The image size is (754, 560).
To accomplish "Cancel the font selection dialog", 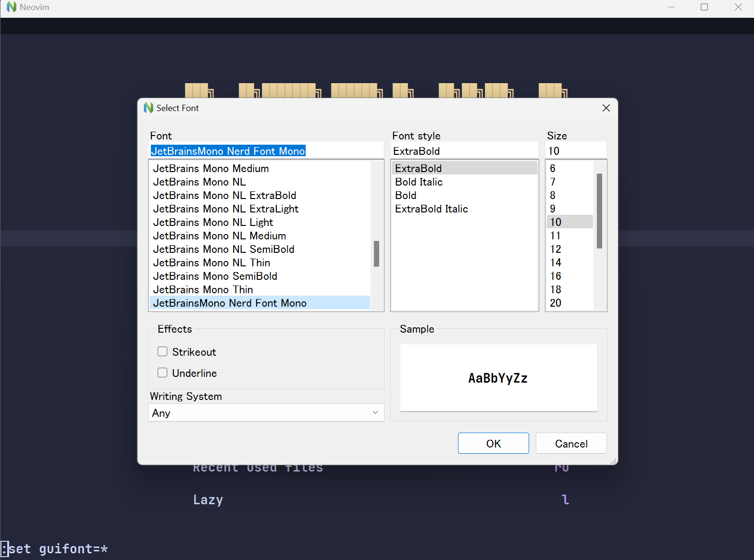I will click(571, 444).
